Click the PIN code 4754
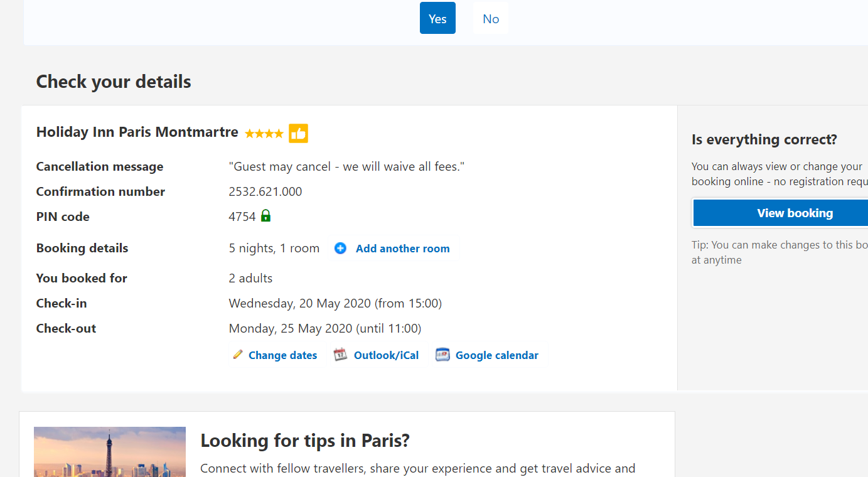Image resolution: width=868 pixels, height=477 pixels. tap(242, 217)
